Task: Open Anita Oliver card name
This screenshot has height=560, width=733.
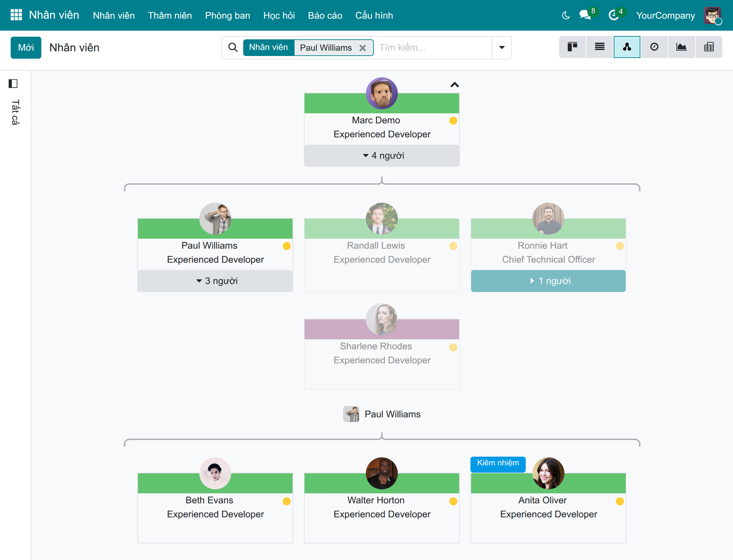Action: pos(542,500)
